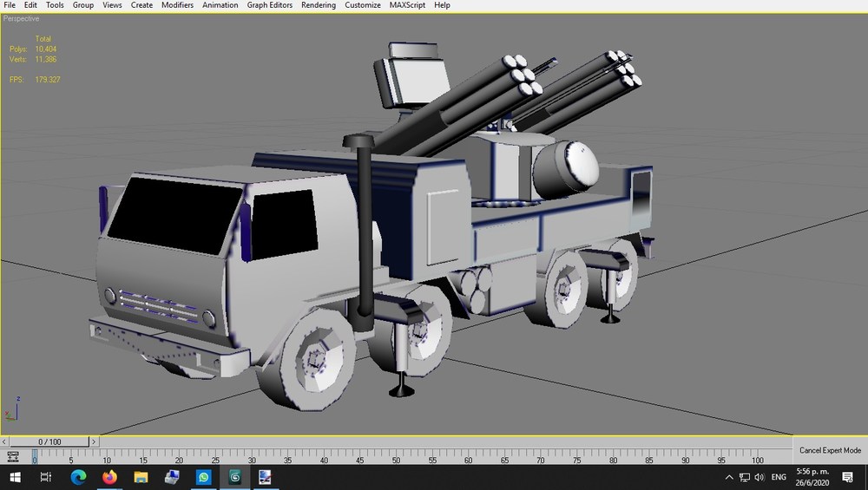The width and height of the screenshot is (868, 490).
Task: Open the Rendering menu
Action: pos(319,5)
